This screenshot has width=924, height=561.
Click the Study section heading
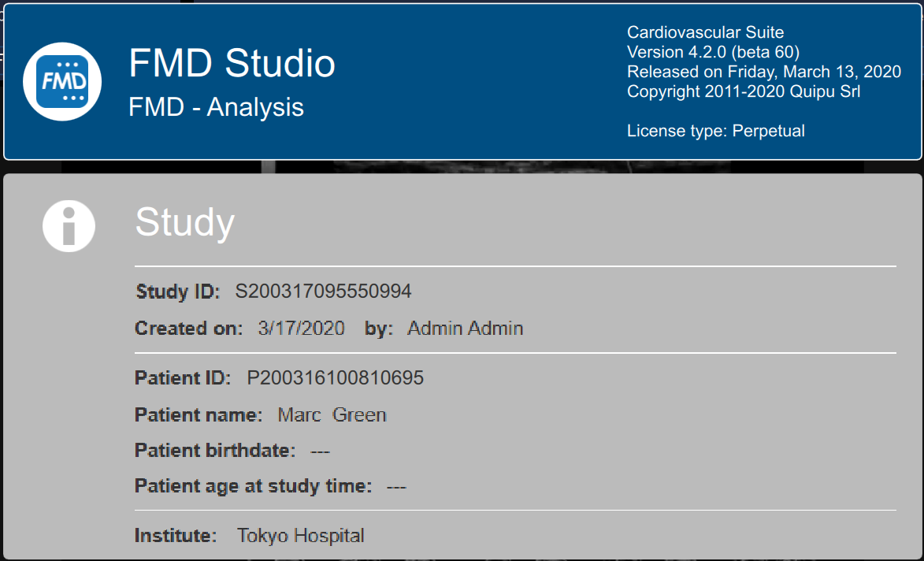[185, 222]
